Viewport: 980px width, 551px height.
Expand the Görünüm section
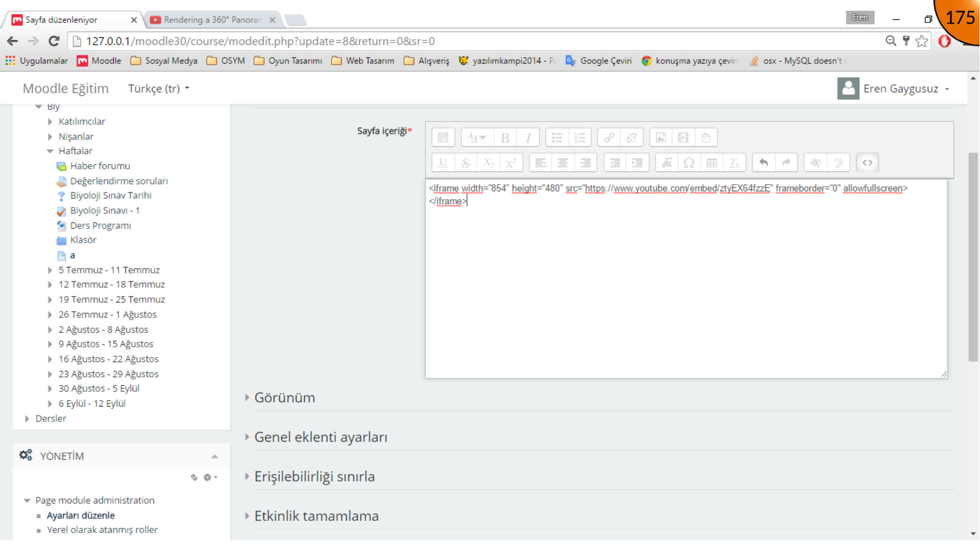[285, 397]
